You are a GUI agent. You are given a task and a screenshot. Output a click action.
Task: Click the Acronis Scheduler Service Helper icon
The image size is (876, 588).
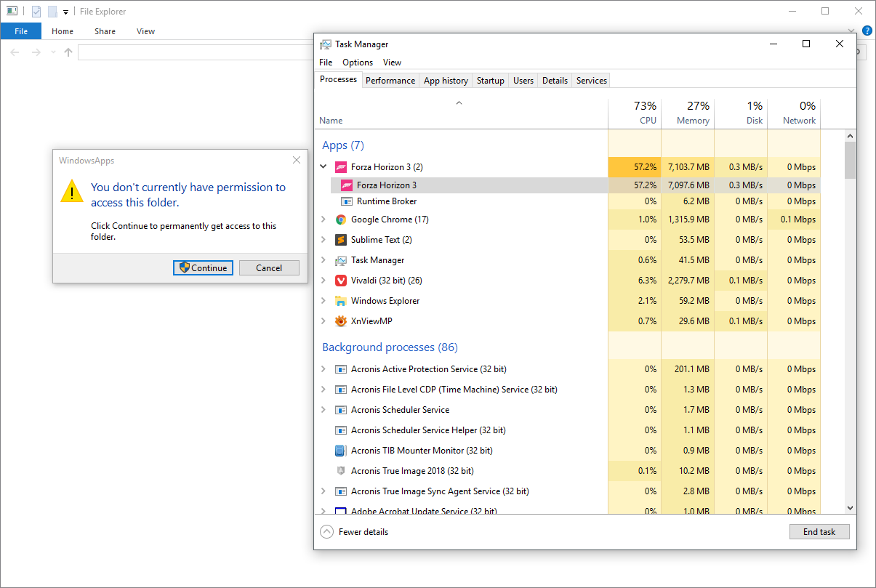pos(340,430)
